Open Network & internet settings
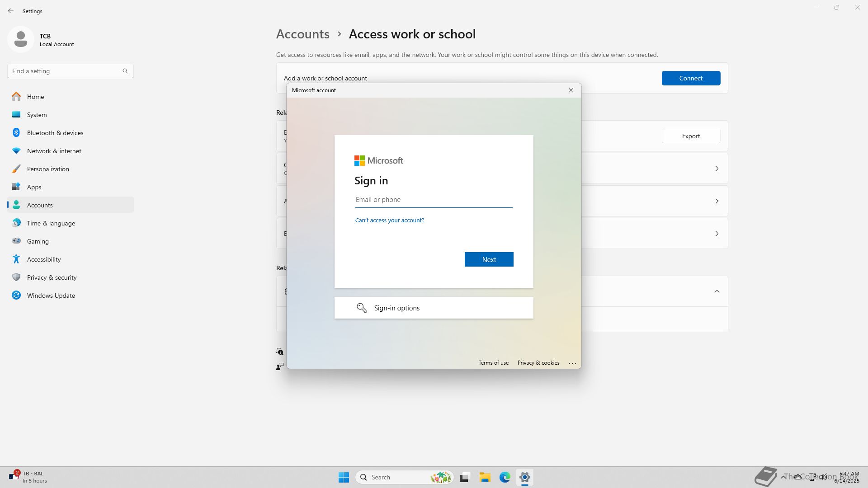The height and width of the screenshot is (488, 868). (x=54, y=151)
